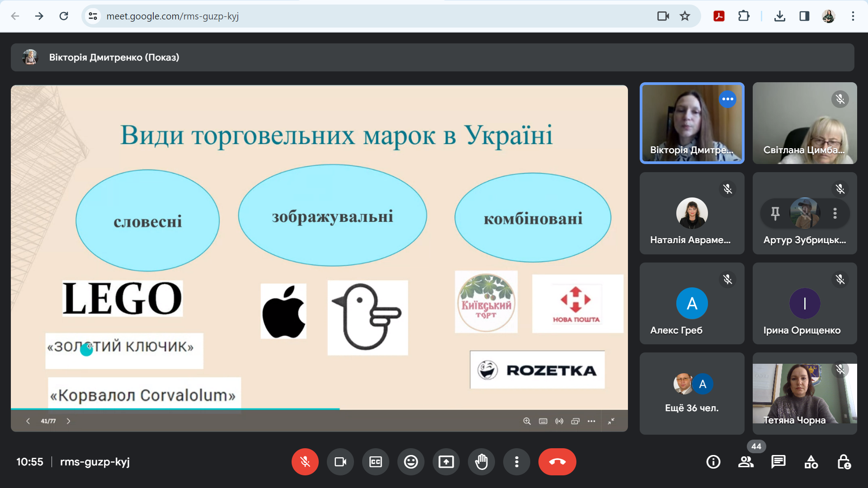This screenshot has width=868, height=488.
Task: Click the словесні oval on slide
Action: pyautogui.click(x=148, y=221)
